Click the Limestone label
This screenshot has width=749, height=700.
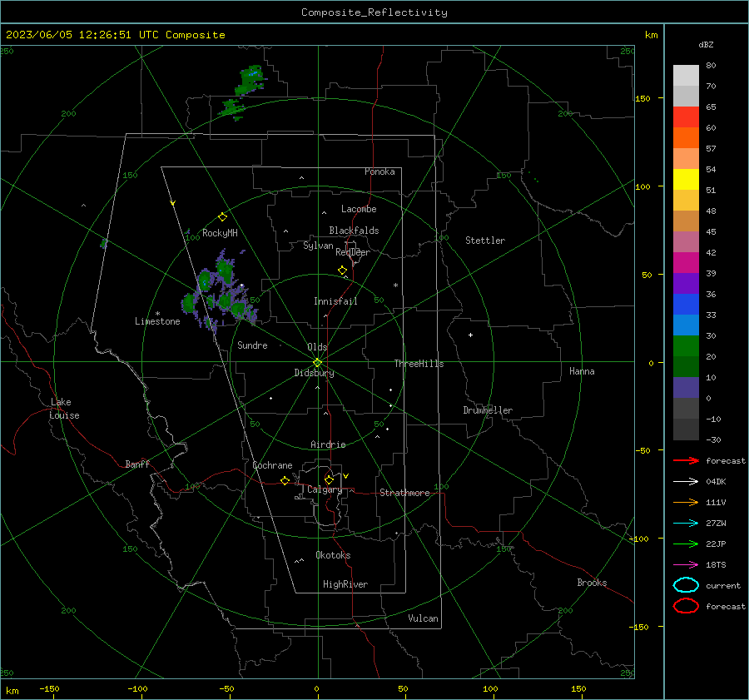(157, 321)
